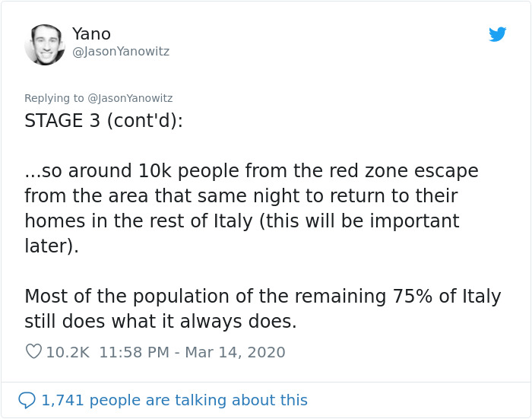
Task: Click @JasonYanowitz in the "Replying to" line
Action: 130,98
